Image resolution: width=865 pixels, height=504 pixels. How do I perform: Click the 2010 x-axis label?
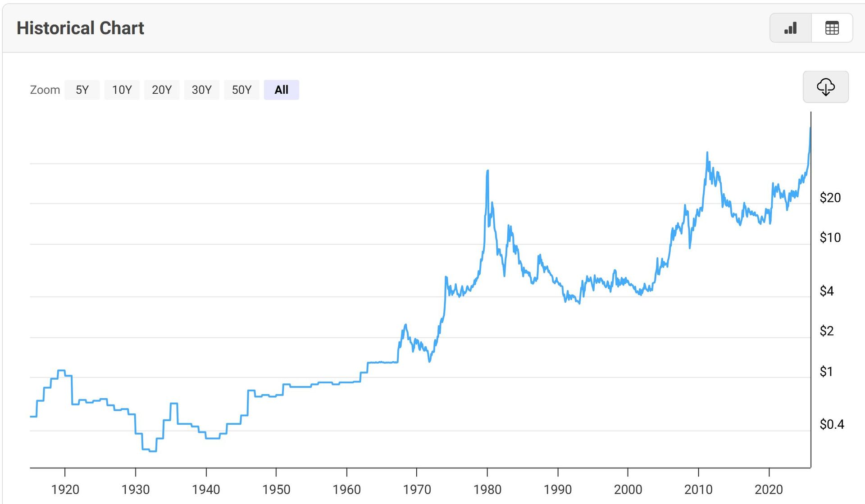pos(698,489)
